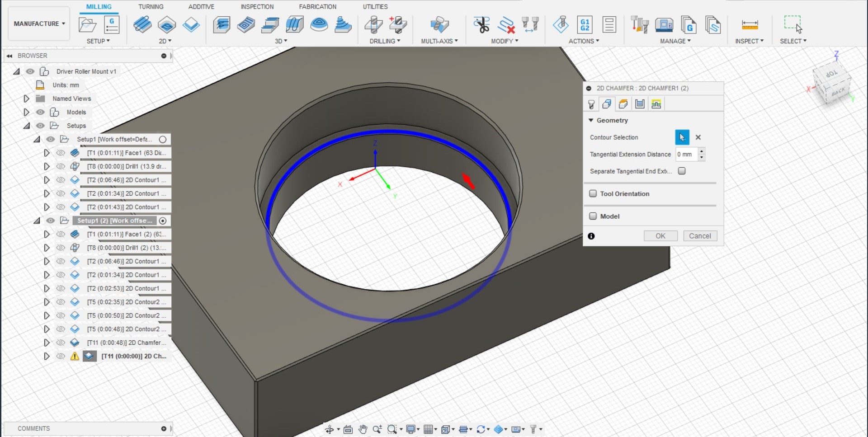
Task: Select the Measure icon under Inspect
Action: (750, 25)
